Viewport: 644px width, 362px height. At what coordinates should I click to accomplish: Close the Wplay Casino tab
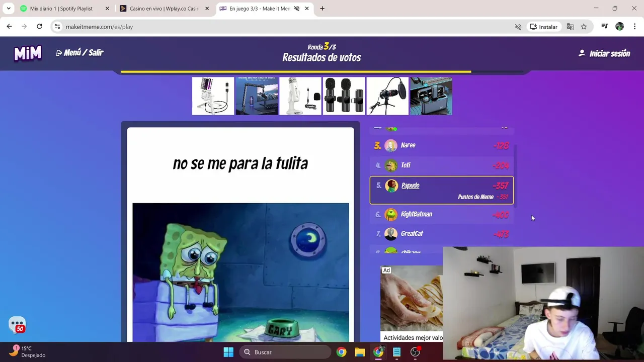(207, 9)
